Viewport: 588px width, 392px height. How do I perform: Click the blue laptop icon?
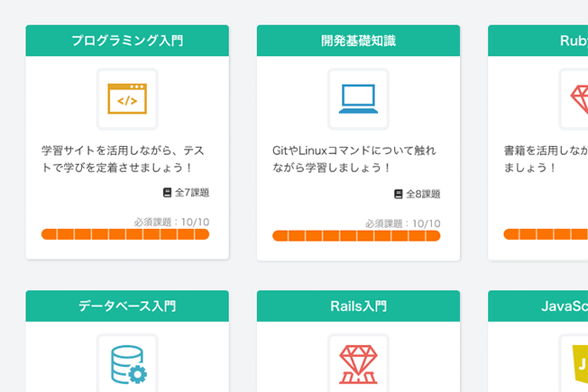[358, 98]
